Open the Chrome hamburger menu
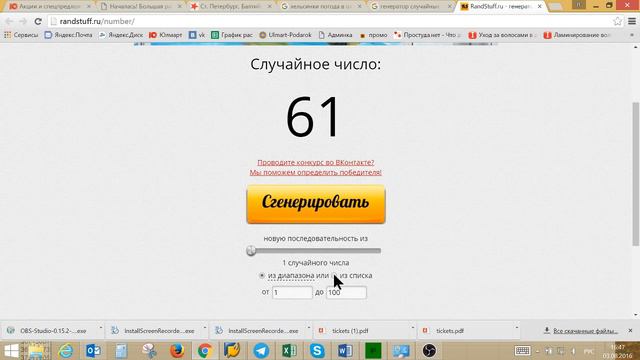 pos(632,21)
